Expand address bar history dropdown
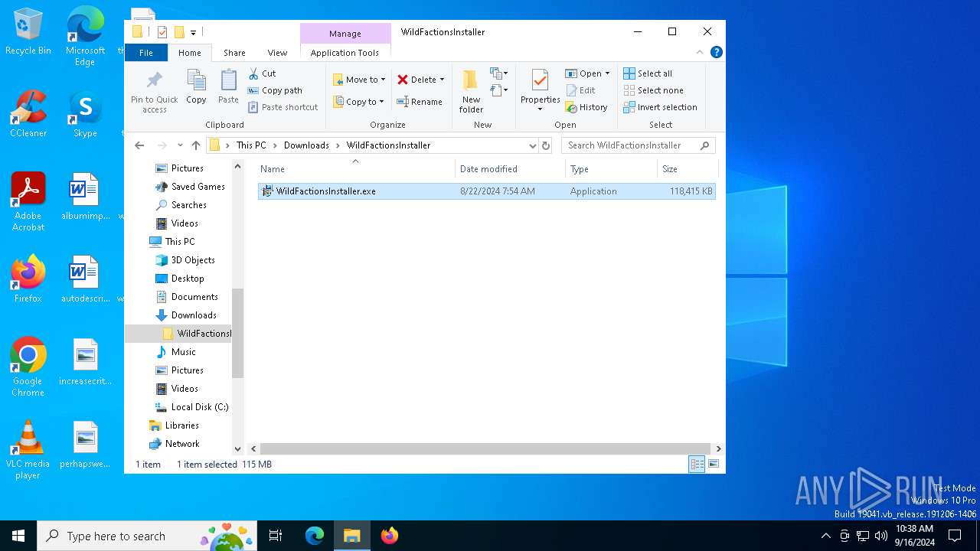The width and height of the screenshot is (980, 551). [532, 145]
